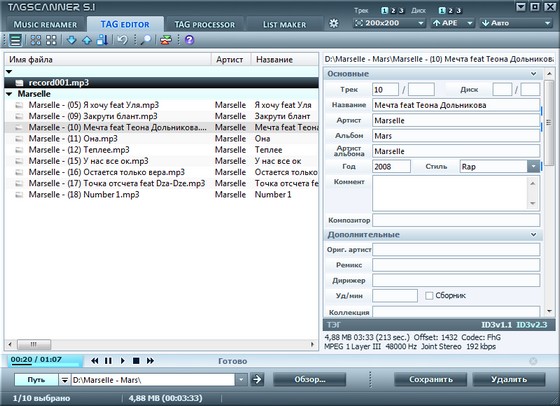
Task: Collapse the unnamed group above record001.mp3
Action: point(9,71)
